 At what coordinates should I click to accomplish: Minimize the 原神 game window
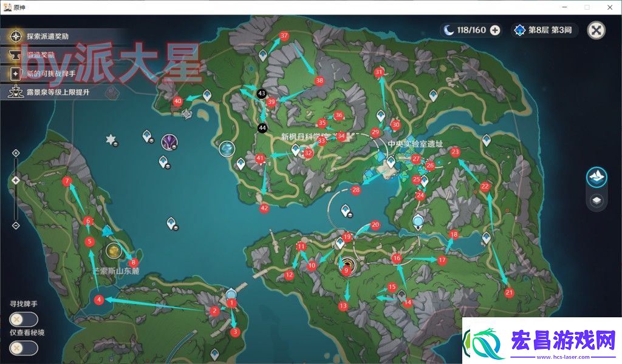click(564, 7)
